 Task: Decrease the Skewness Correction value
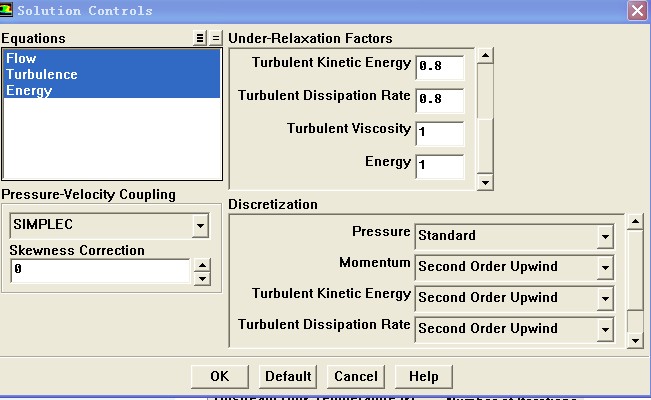pyautogui.click(x=202, y=278)
